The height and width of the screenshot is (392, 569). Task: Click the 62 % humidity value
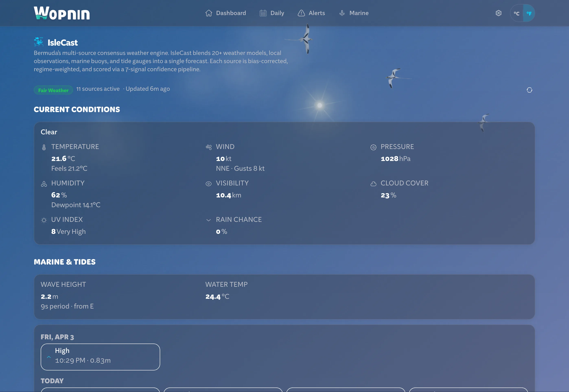[59, 195]
